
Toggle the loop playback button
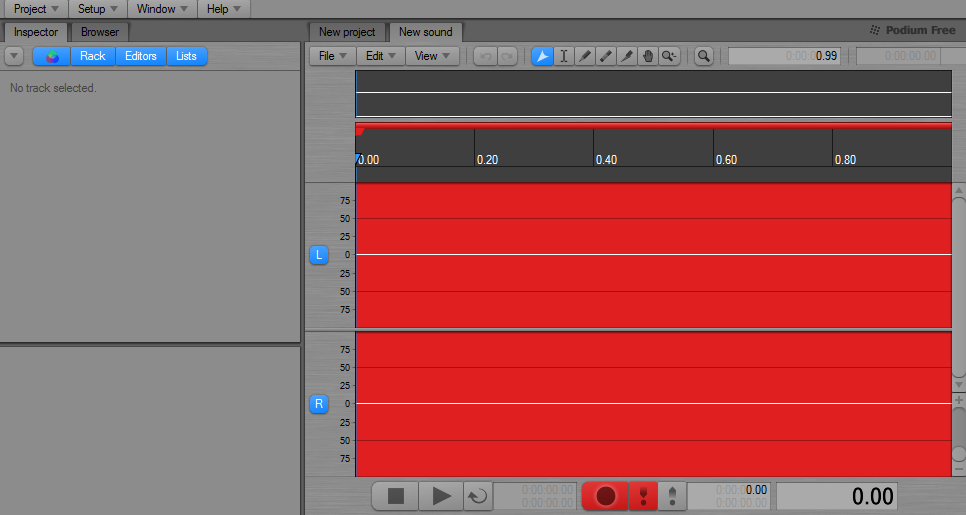click(x=477, y=496)
